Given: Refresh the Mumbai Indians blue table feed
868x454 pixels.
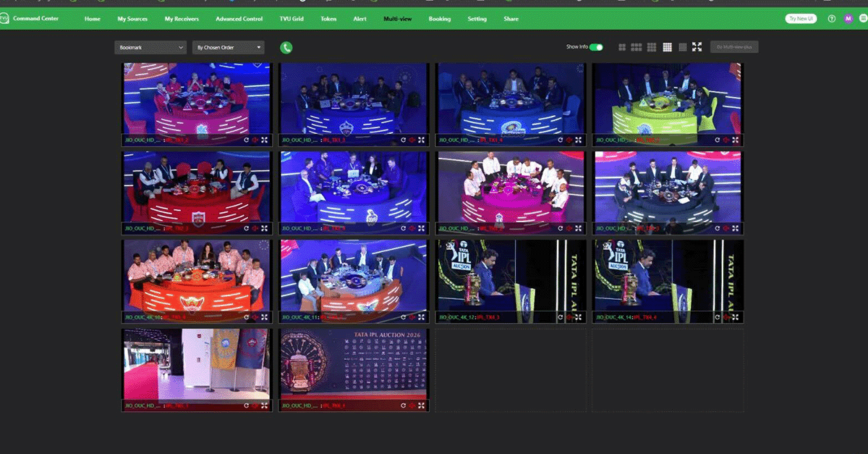Looking at the screenshot, I should tap(560, 140).
